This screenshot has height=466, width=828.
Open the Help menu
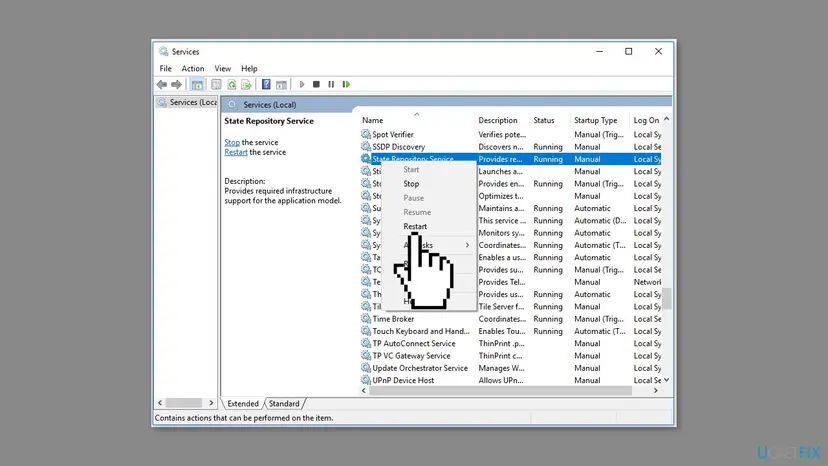(x=249, y=69)
